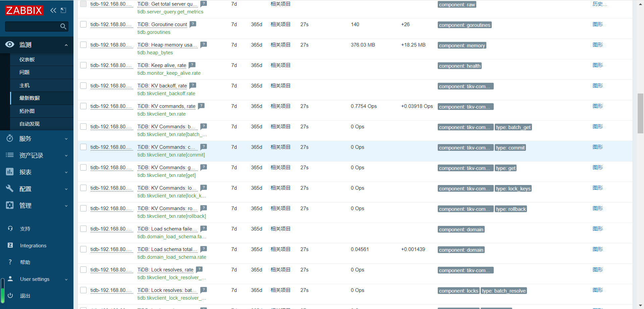Expand the 报表 menu section

(x=66, y=172)
